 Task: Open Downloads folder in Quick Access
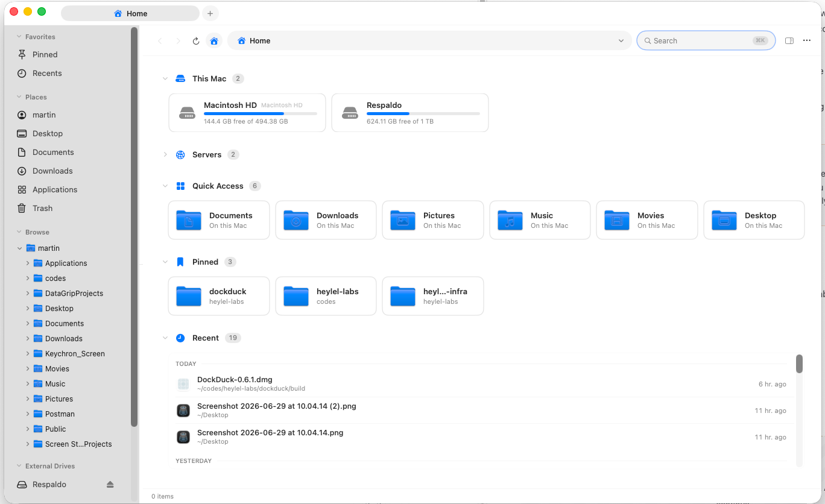(326, 220)
